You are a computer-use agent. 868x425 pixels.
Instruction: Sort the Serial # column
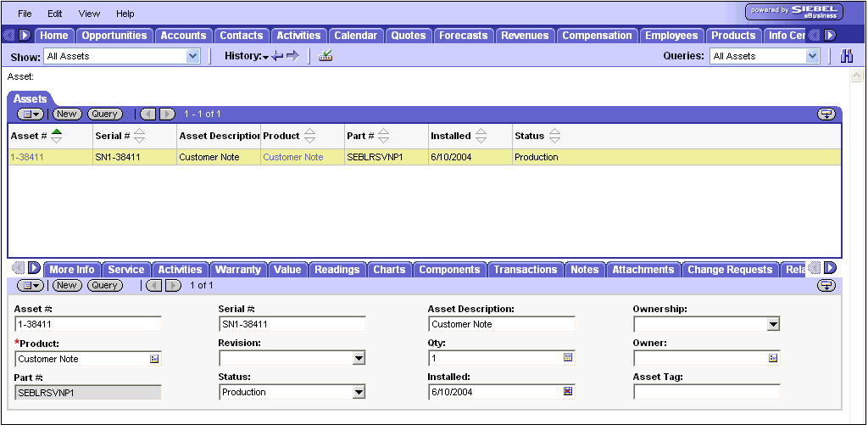(x=140, y=136)
